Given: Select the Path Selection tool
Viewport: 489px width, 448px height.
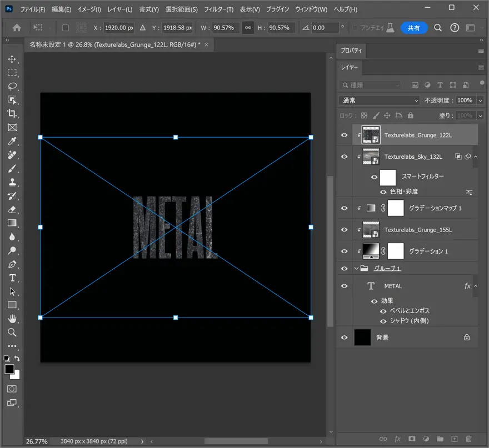Looking at the screenshot, I should [12, 291].
